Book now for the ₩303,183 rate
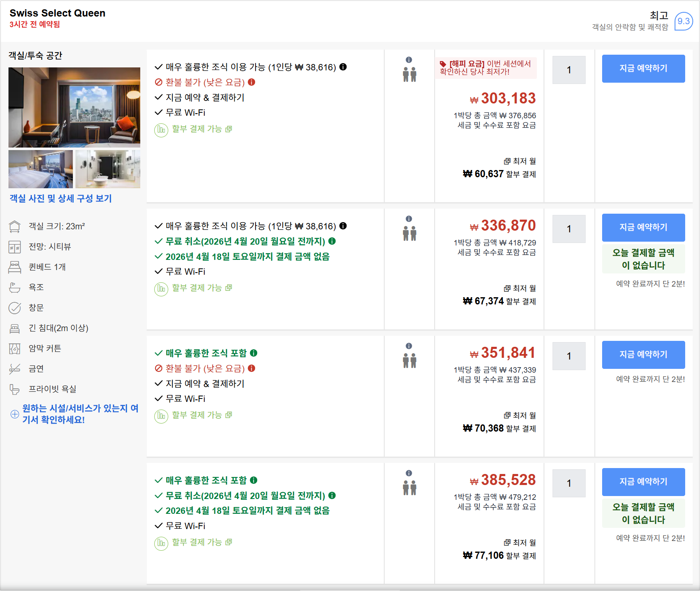 pos(643,68)
